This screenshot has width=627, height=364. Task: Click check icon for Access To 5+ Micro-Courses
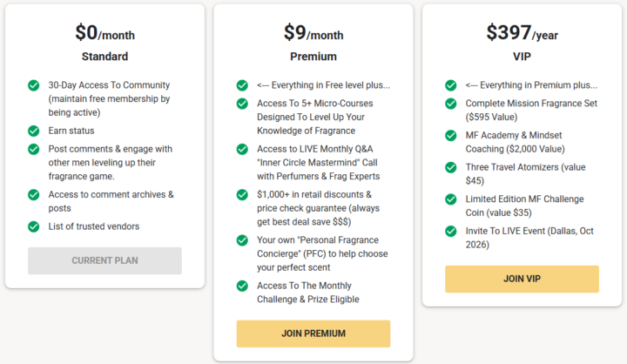[x=242, y=104]
